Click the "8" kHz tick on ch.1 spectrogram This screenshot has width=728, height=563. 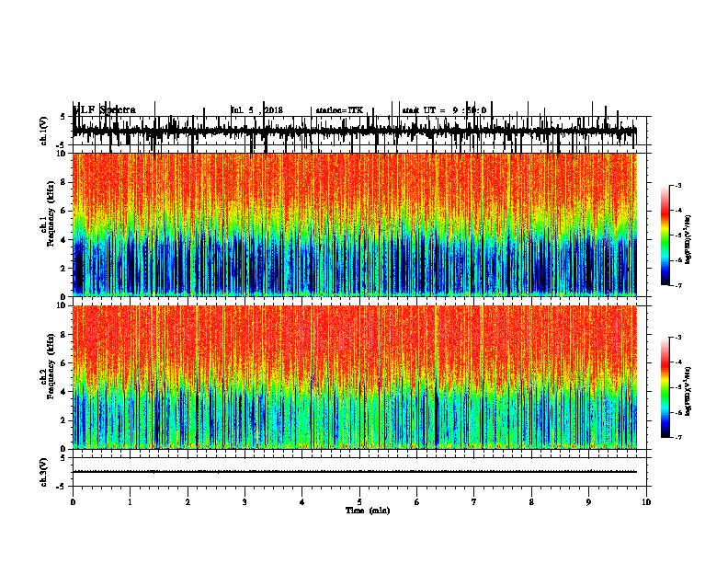click(x=64, y=182)
